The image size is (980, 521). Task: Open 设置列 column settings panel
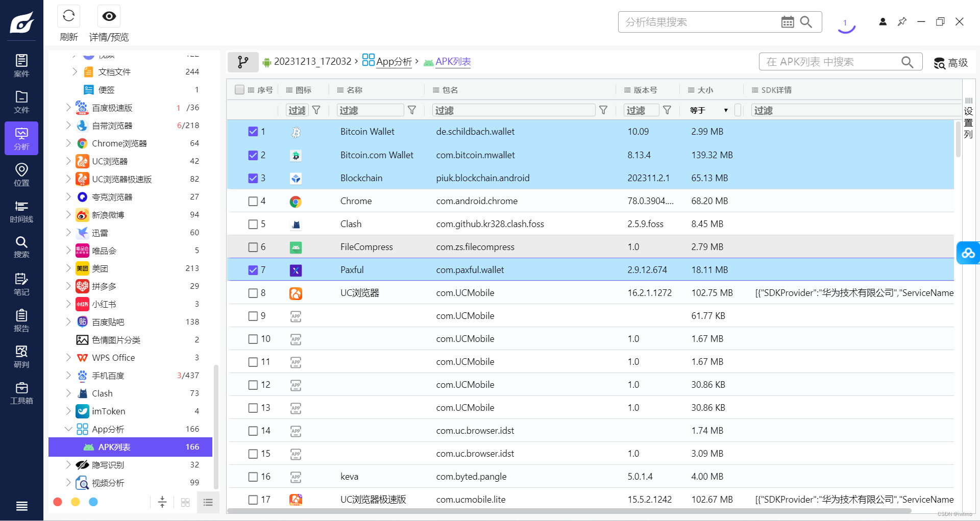[968, 118]
